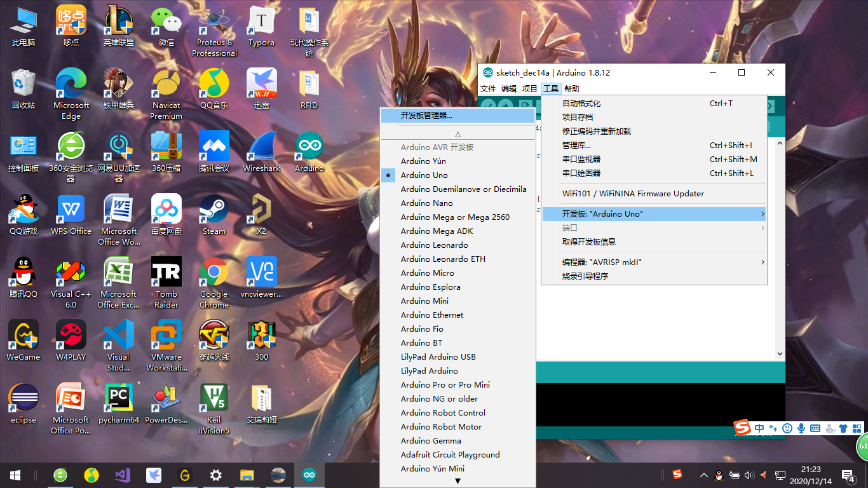Launch Proteus 8 Professional from desktop
868x488 pixels.
[x=214, y=31]
